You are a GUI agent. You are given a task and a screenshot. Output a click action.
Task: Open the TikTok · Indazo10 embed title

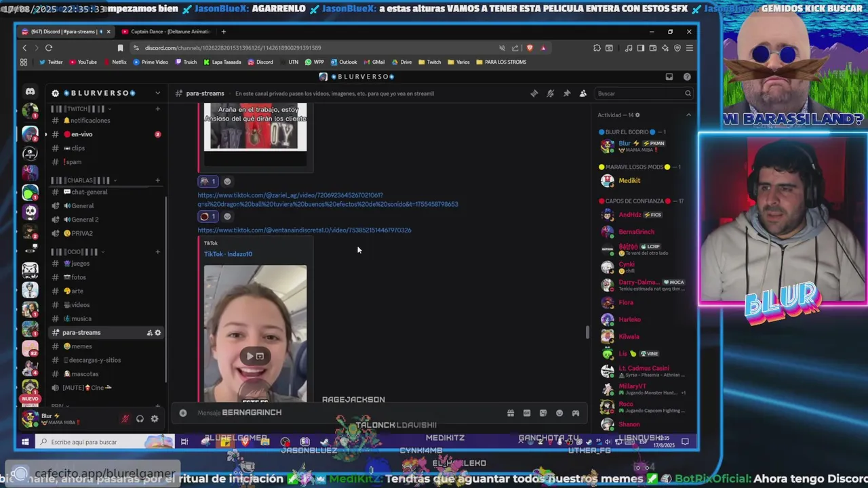(228, 254)
